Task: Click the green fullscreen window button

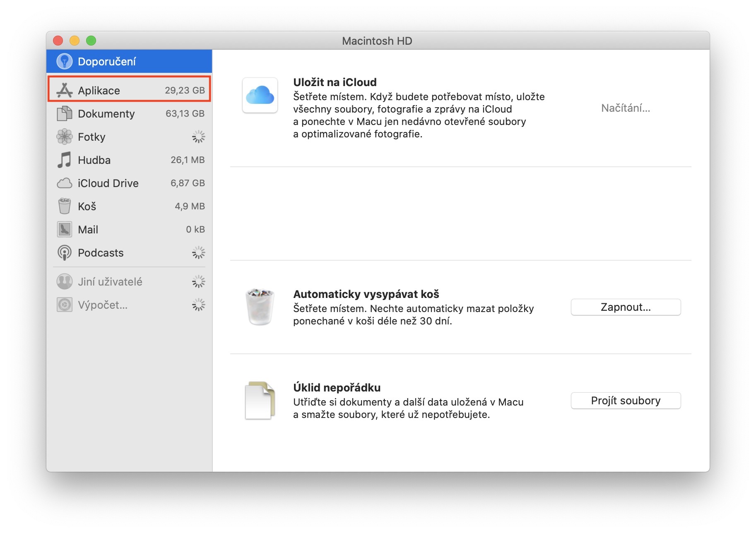Action: tap(91, 41)
